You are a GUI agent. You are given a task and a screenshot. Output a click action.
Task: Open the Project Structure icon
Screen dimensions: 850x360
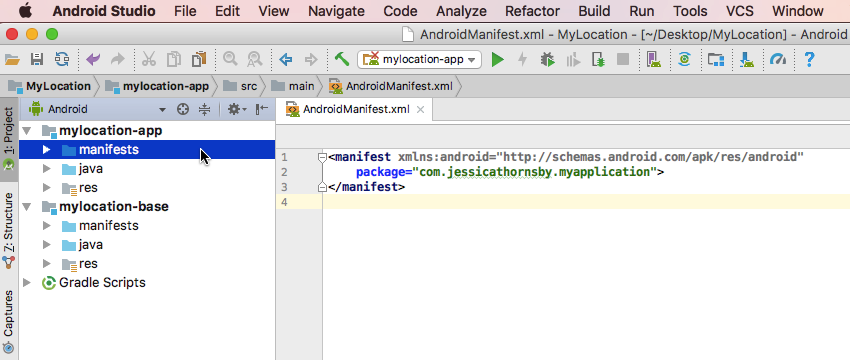click(716, 59)
